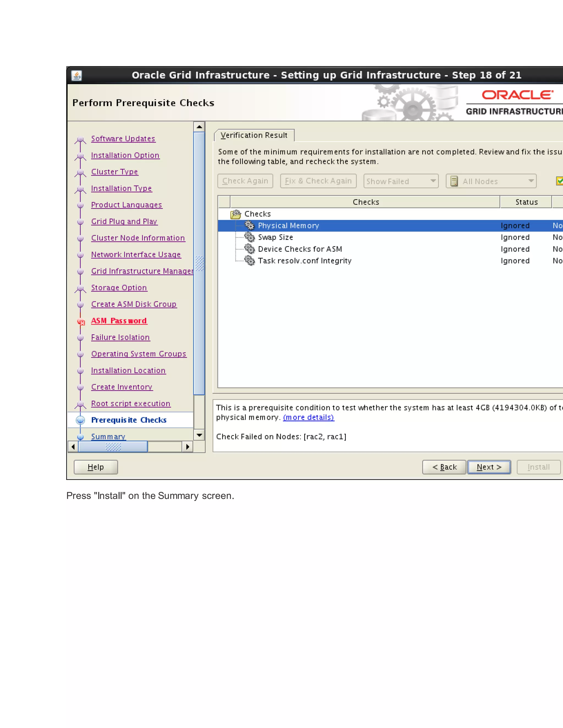The height and width of the screenshot is (728, 563).
Task: Open the All Nodes dropdown
Action: 491,181
